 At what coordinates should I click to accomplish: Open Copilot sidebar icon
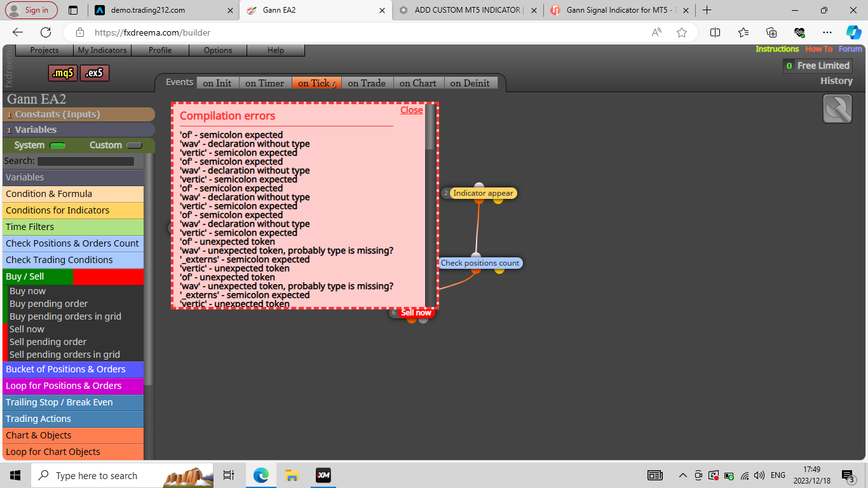click(x=853, y=32)
